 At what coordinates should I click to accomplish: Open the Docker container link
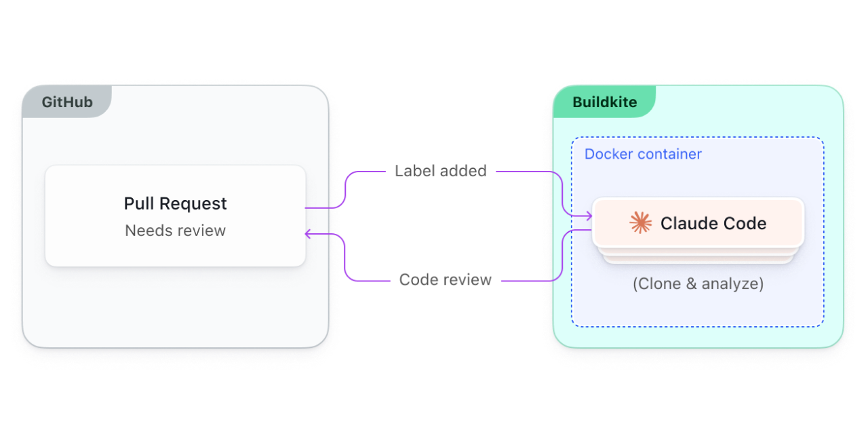click(x=642, y=154)
